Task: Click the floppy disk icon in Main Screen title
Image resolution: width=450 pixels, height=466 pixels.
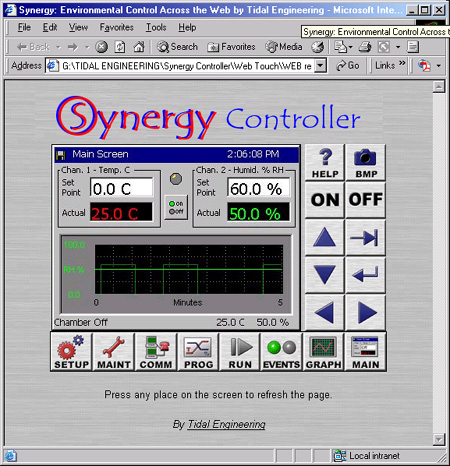Action: click(61, 155)
